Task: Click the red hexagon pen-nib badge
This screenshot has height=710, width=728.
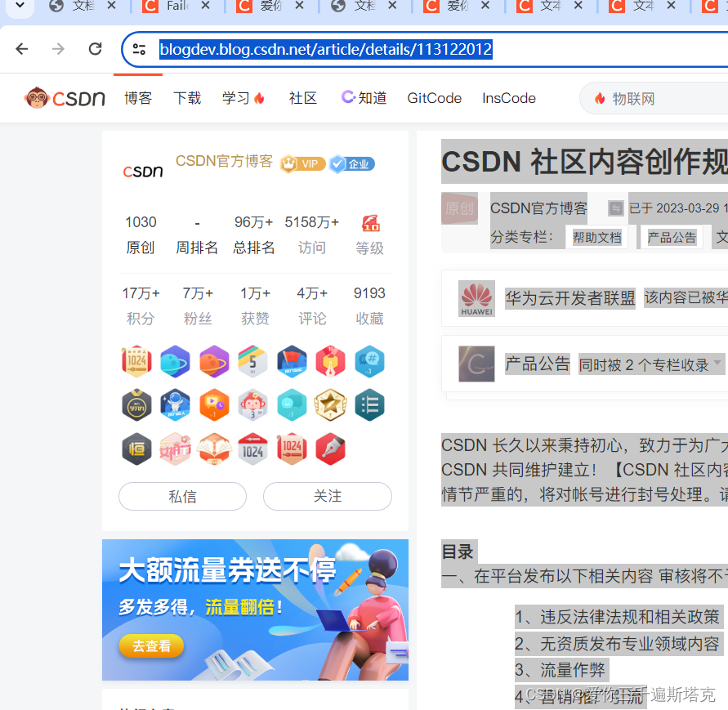Action: pyautogui.click(x=330, y=361)
